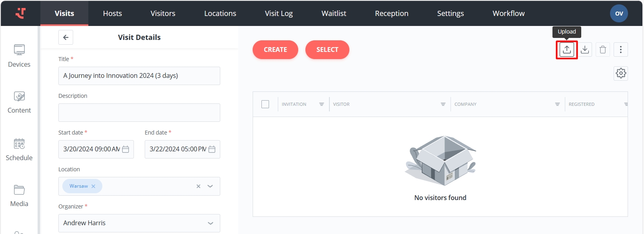Expand the Organizer dropdown
This screenshot has width=644, height=234.
tap(210, 223)
